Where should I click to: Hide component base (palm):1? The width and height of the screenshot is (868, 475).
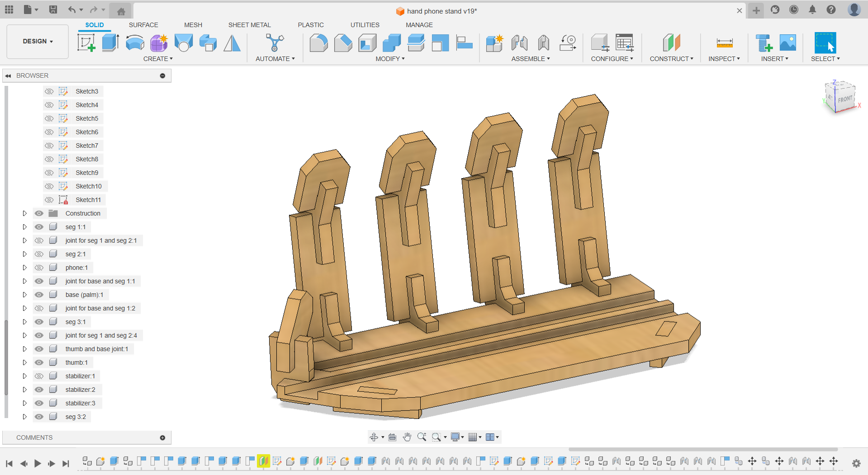point(39,295)
